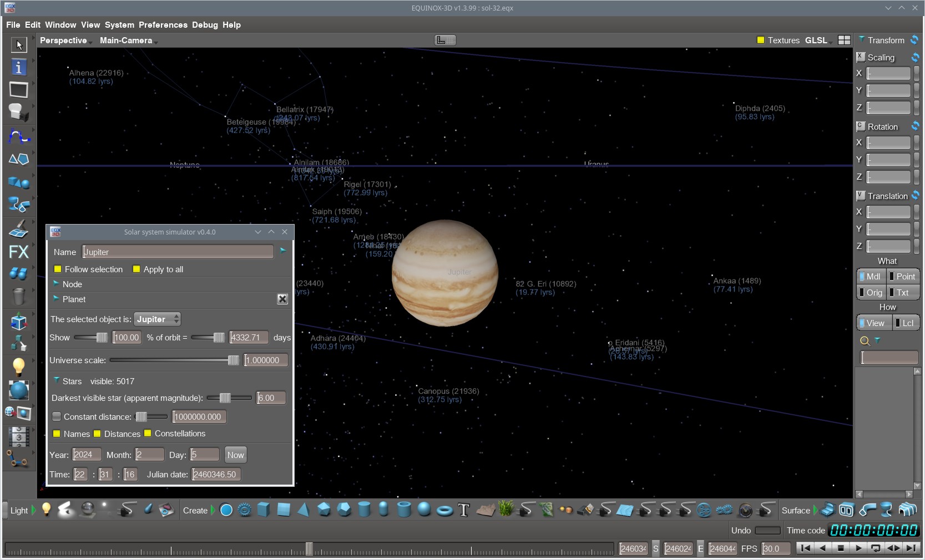This screenshot has width=925, height=560.
Task: Toggle the Follow selection checkbox
Action: point(58,269)
